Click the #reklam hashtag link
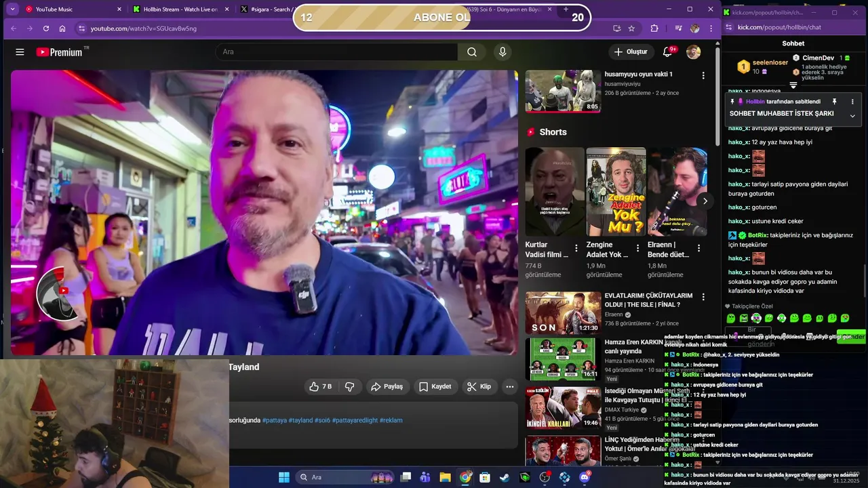Viewport: 868px width, 488px height. point(391,420)
